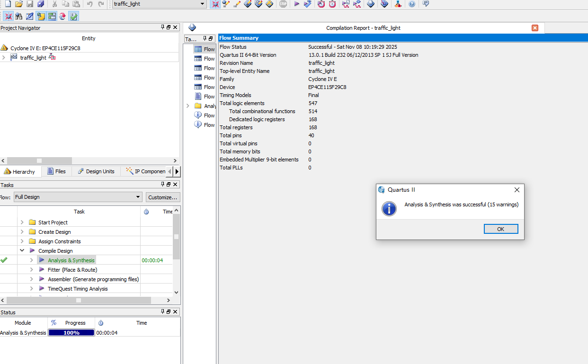Click the Open folder icon
The width and height of the screenshot is (588, 364).
pyautogui.click(x=18, y=4)
